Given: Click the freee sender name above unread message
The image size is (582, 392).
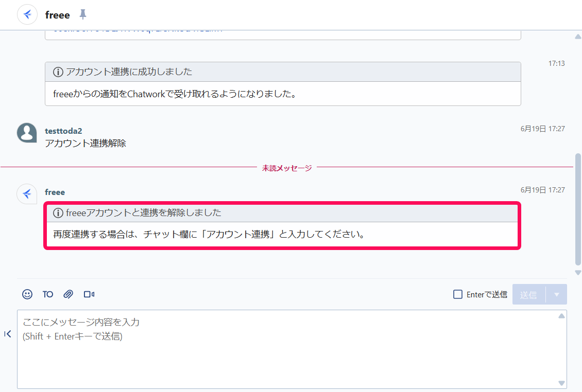Looking at the screenshot, I should click(x=55, y=192).
